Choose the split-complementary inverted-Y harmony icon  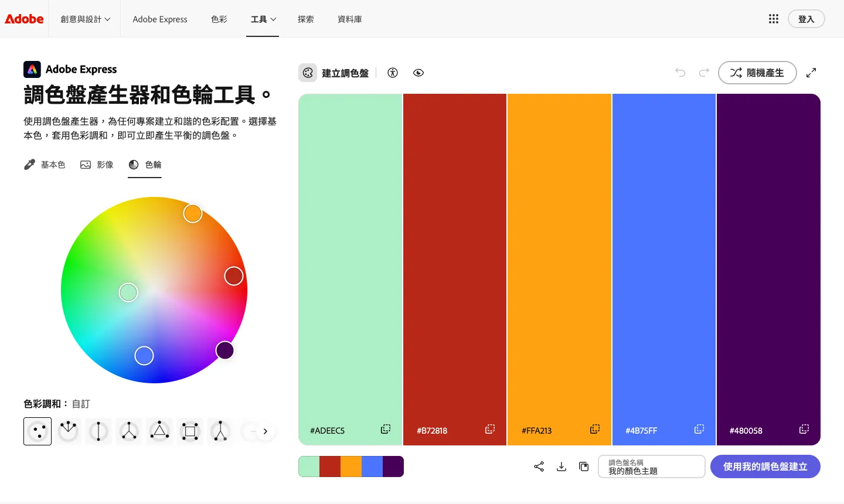220,431
